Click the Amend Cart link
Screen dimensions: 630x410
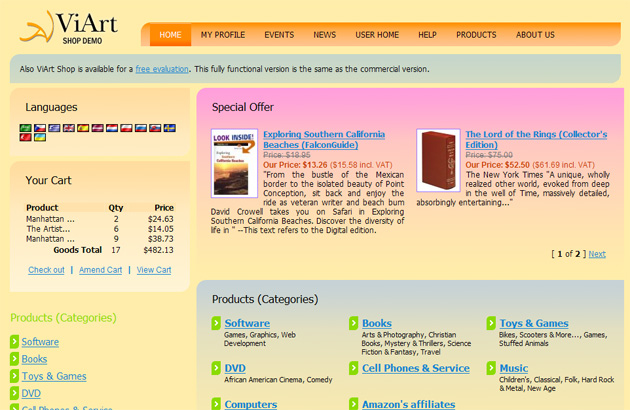pyautogui.click(x=100, y=270)
